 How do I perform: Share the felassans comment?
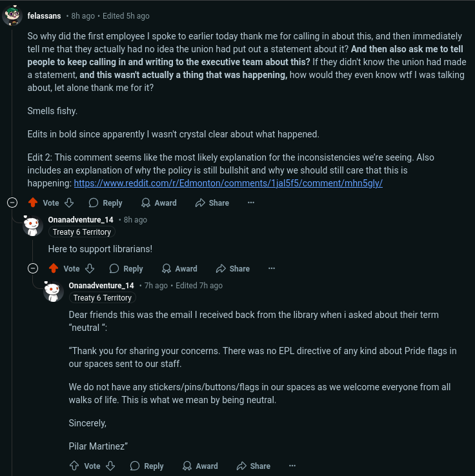tap(212, 203)
